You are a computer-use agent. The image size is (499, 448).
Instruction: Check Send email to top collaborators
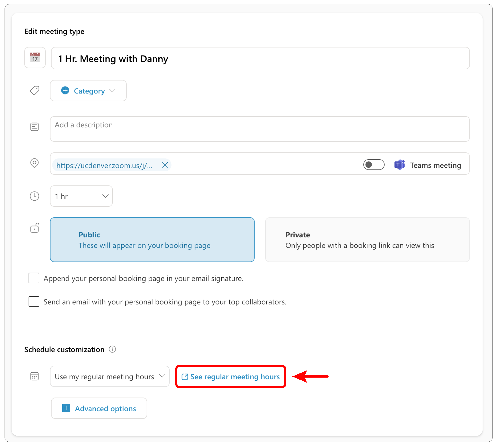(x=34, y=302)
